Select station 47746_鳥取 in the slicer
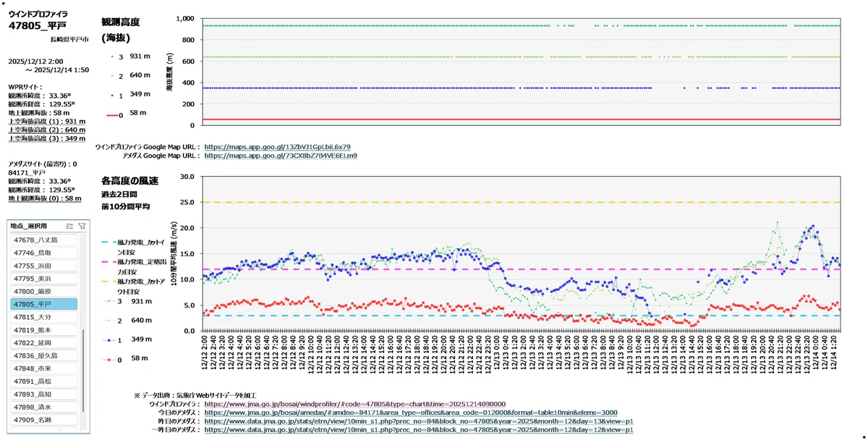 coord(43,253)
